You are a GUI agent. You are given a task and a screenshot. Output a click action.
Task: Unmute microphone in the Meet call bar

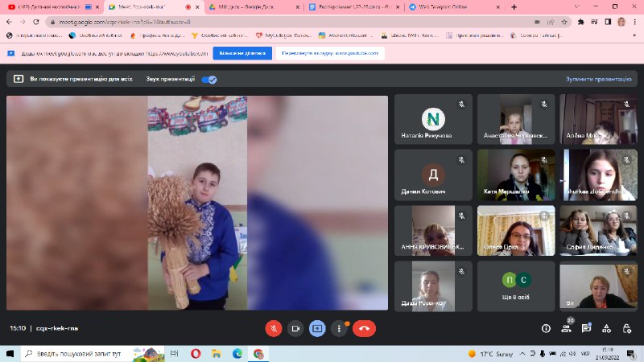274,328
